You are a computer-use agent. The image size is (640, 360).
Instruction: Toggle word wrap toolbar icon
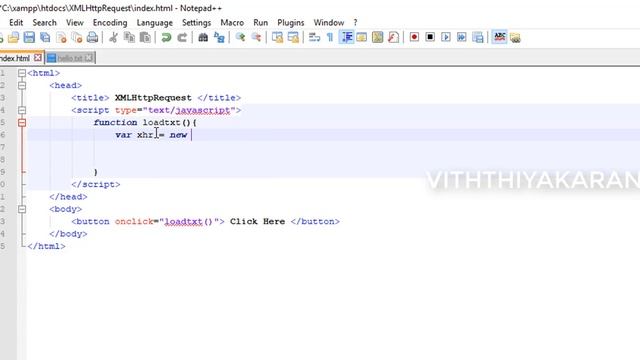tap(314, 38)
